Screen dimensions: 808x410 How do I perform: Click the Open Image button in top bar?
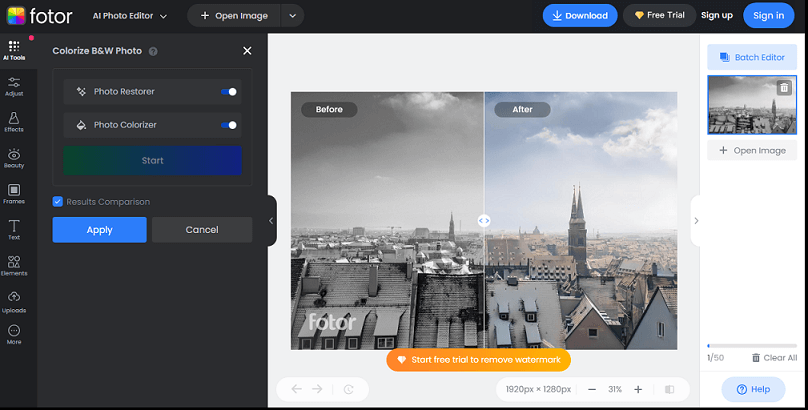click(234, 16)
